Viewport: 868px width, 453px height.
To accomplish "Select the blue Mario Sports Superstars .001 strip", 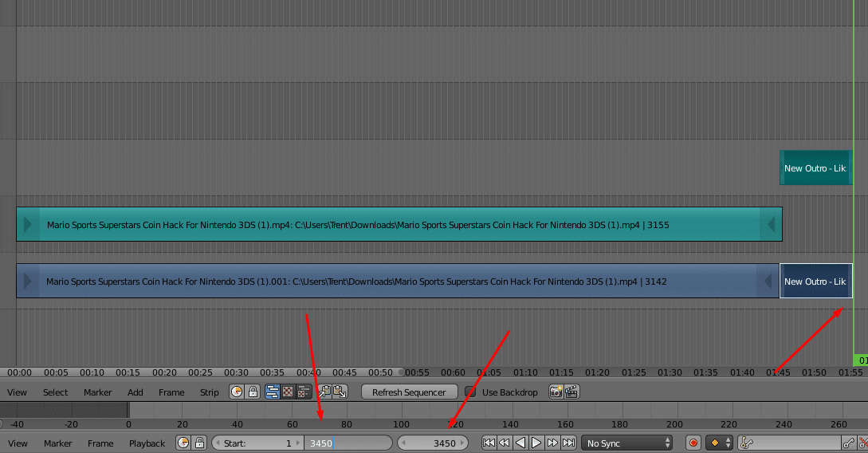I will [398, 281].
